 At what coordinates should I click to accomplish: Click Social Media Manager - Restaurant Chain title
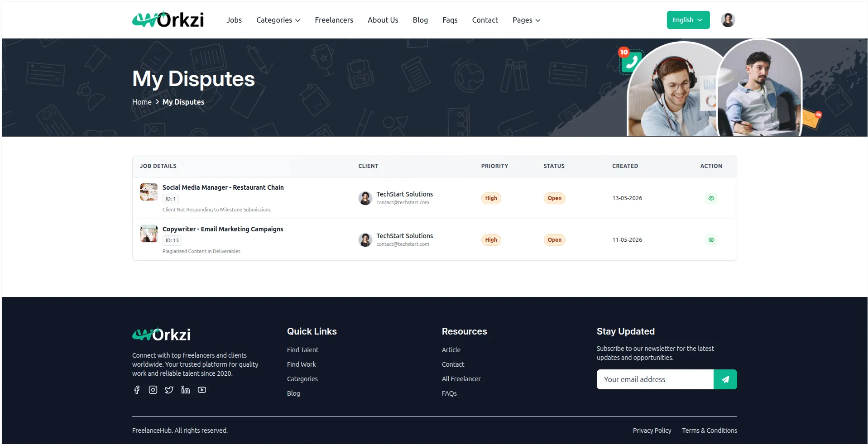click(223, 187)
